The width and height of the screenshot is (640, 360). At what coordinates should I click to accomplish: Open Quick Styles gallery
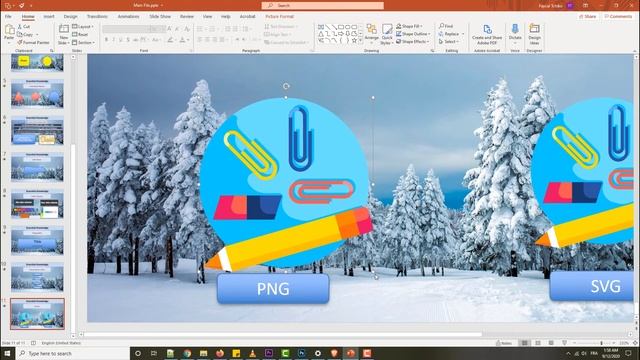(386, 34)
